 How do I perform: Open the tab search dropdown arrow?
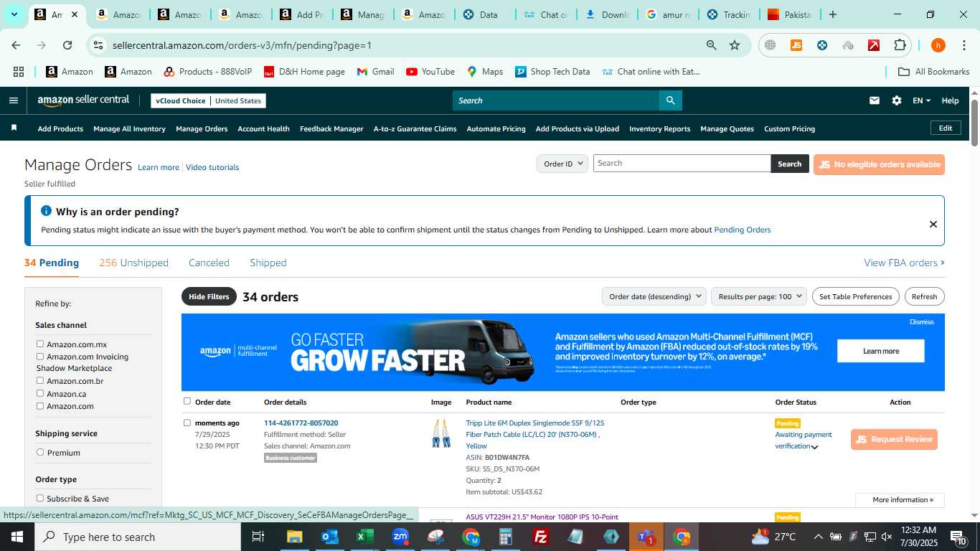(x=14, y=14)
